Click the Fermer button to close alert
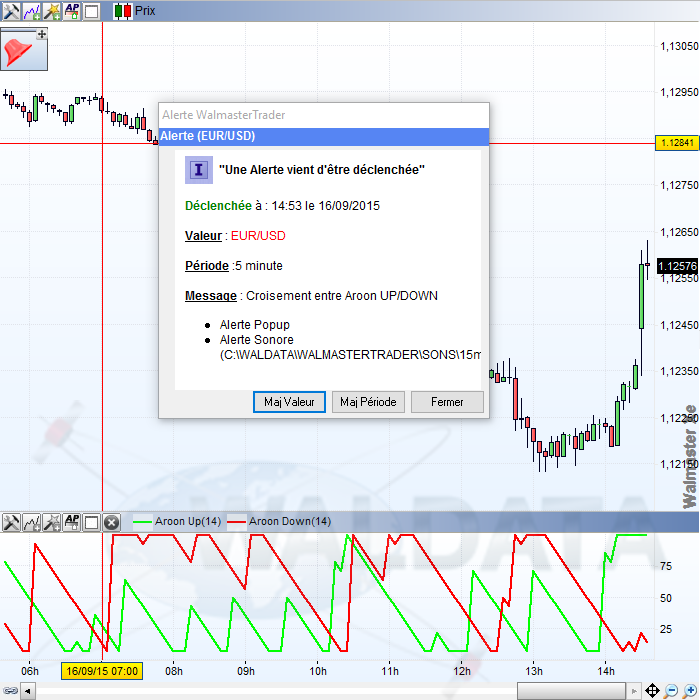Viewport: 700px width, 700px height. 447,402
